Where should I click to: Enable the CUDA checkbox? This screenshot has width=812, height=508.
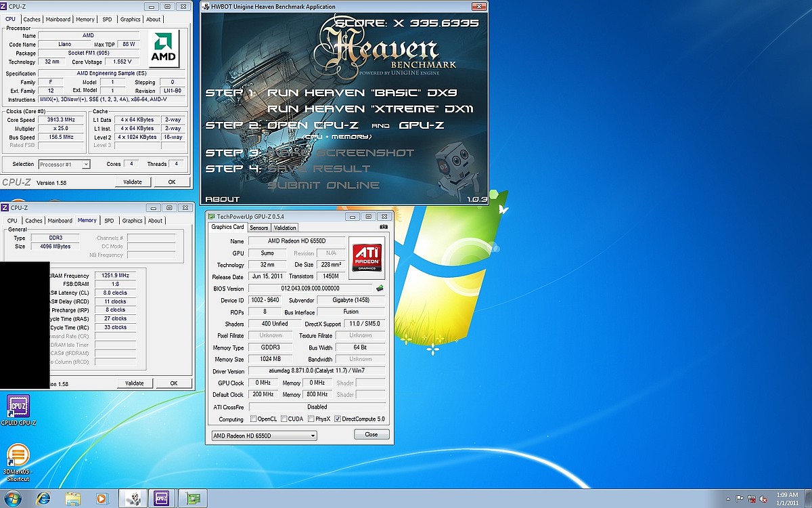pos(284,419)
